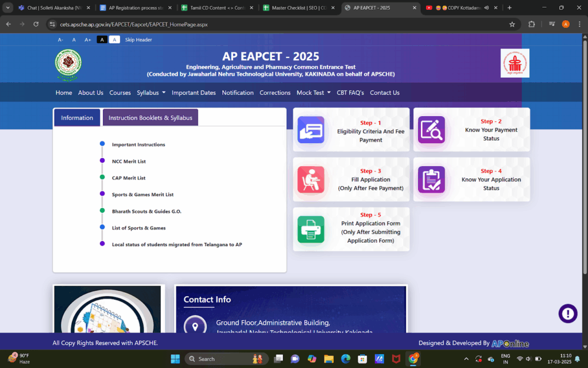Open Local status of migrated students link
Image resolution: width=588 pixels, height=368 pixels.
pyautogui.click(x=177, y=244)
